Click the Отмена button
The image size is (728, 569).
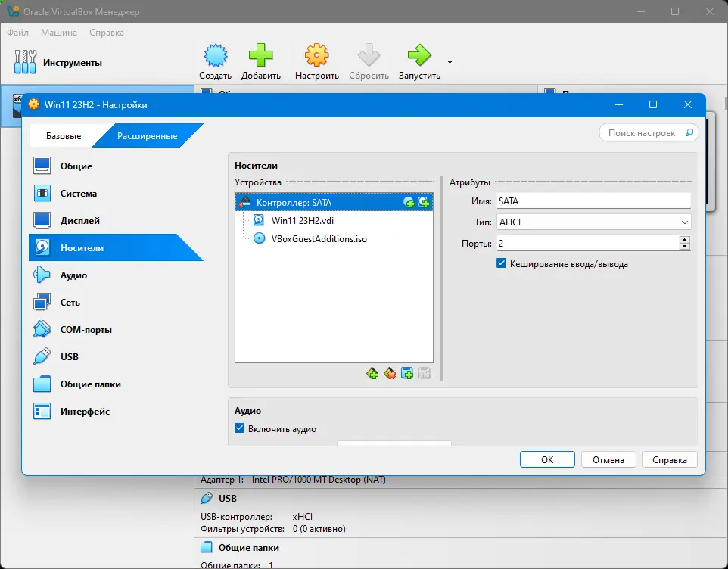[608, 459]
